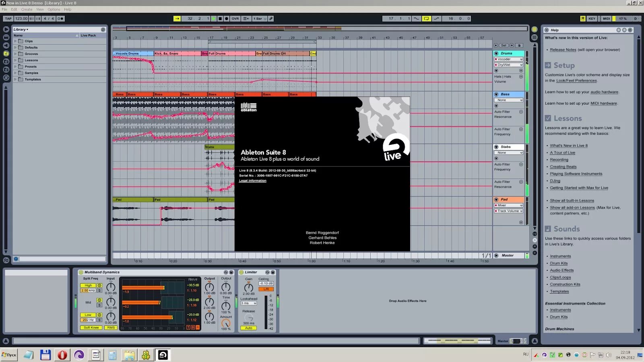
Task: Toggle the Limiter Auto release
Action: (249, 328)
